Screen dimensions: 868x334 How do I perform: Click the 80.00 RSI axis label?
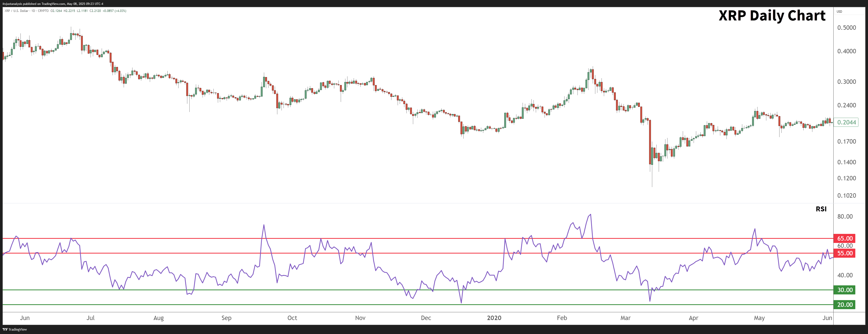(x=845, y=216)
